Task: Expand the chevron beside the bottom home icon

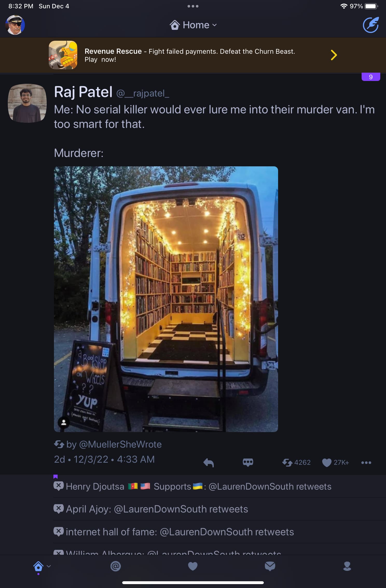Action: [49, 566]
